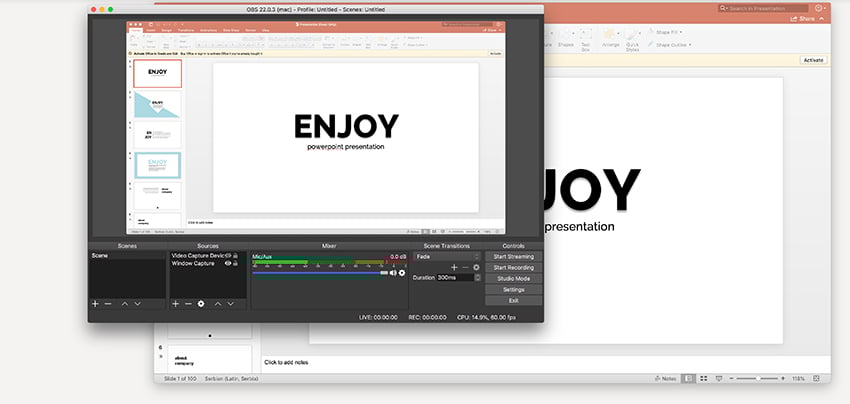
Task: Open the Fade transition dropdown
Action: 447,256
